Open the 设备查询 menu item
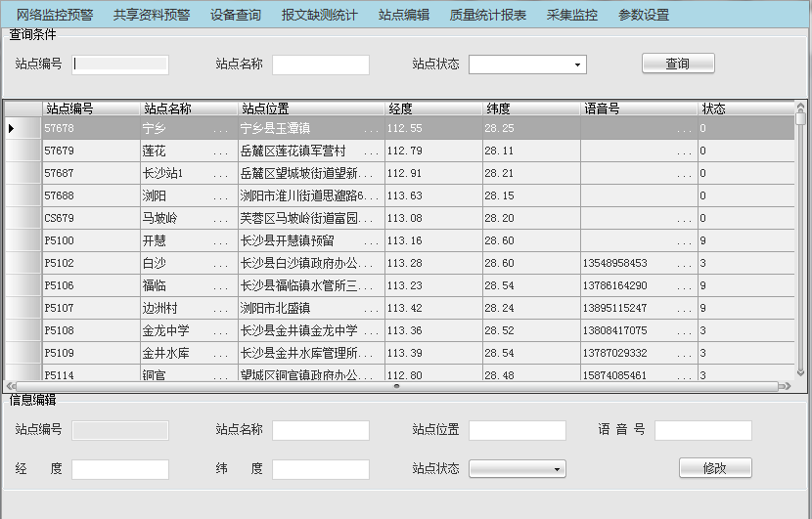 236,15
